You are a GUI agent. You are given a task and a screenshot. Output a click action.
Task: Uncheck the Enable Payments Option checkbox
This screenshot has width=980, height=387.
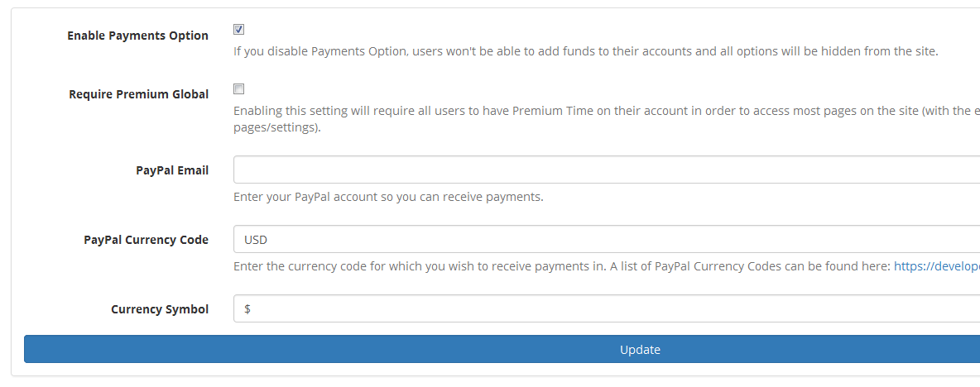pos(238,30)
